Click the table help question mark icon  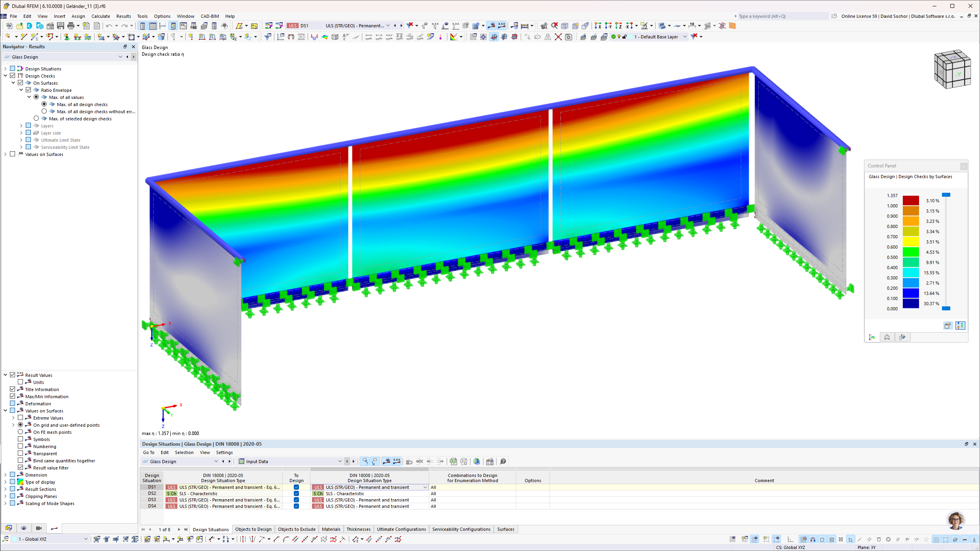point(503,461)
